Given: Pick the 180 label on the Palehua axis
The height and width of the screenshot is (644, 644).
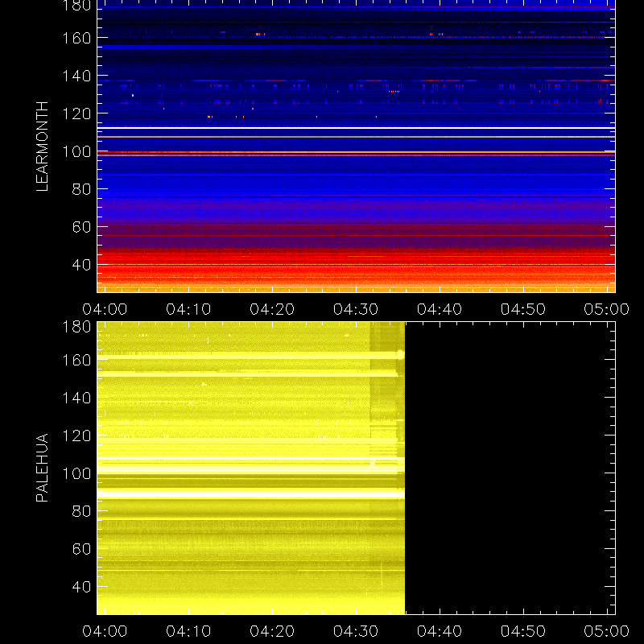Looking at the screenshot, I should tap(76, 327).
